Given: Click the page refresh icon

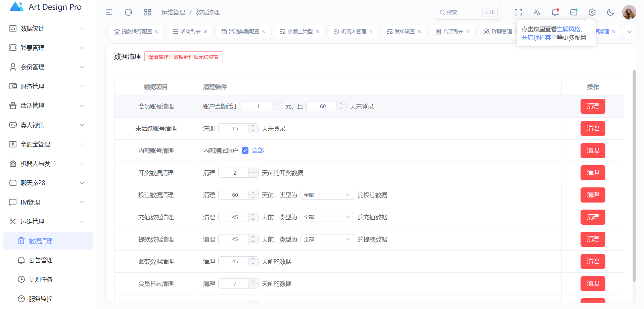Looking at the screenshot, I should click(128, 12).
